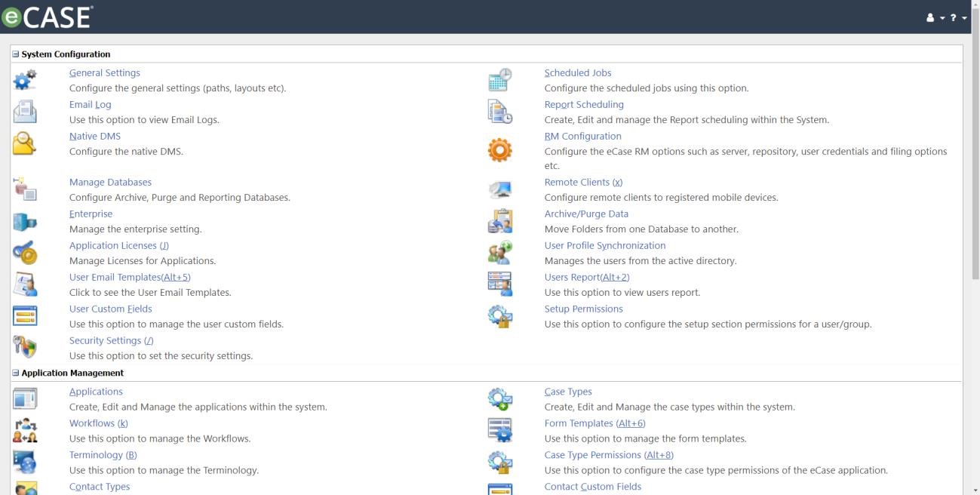This screenshot has width=980, height=495.
Task: Click the User Email Templates icon
Action: (x=25, y=284)
